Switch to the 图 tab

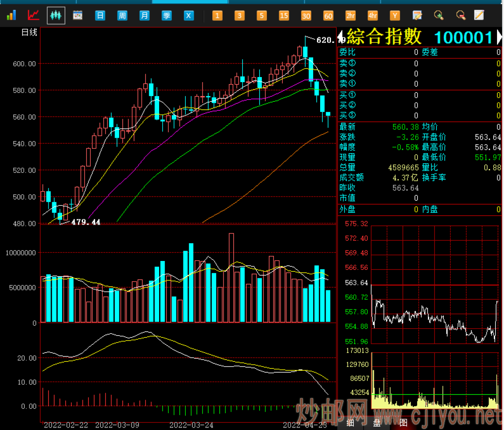(x=403, y=423)
